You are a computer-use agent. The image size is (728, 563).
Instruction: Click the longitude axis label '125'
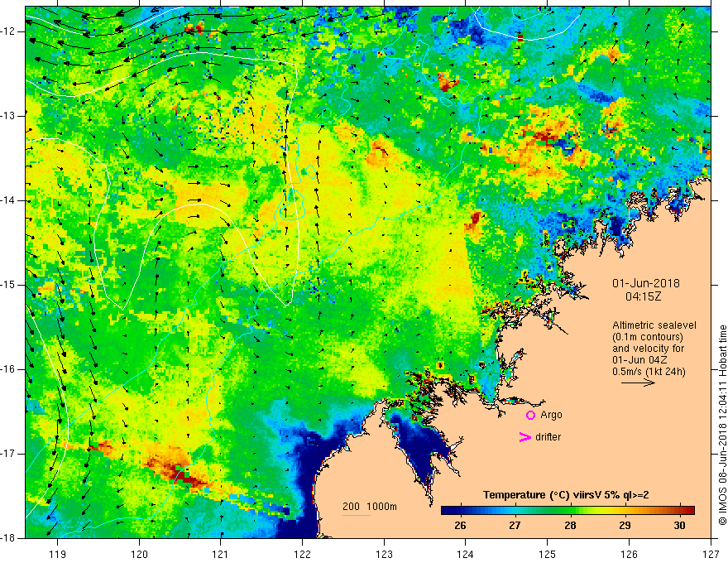(x=548, y=554)
